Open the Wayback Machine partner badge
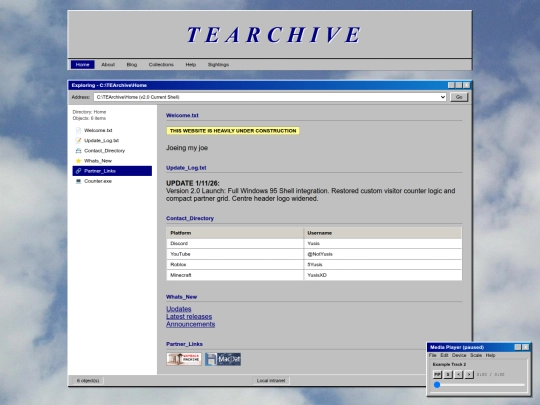The image size is (540, 405). (x=184, y=359)
